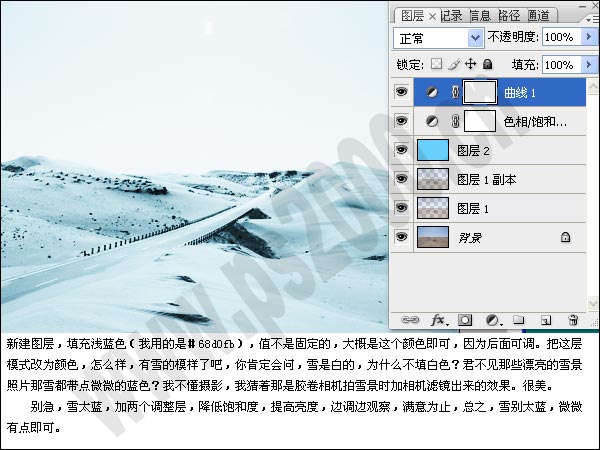
Task: Click the link layers icon
Action: point(410,320)
